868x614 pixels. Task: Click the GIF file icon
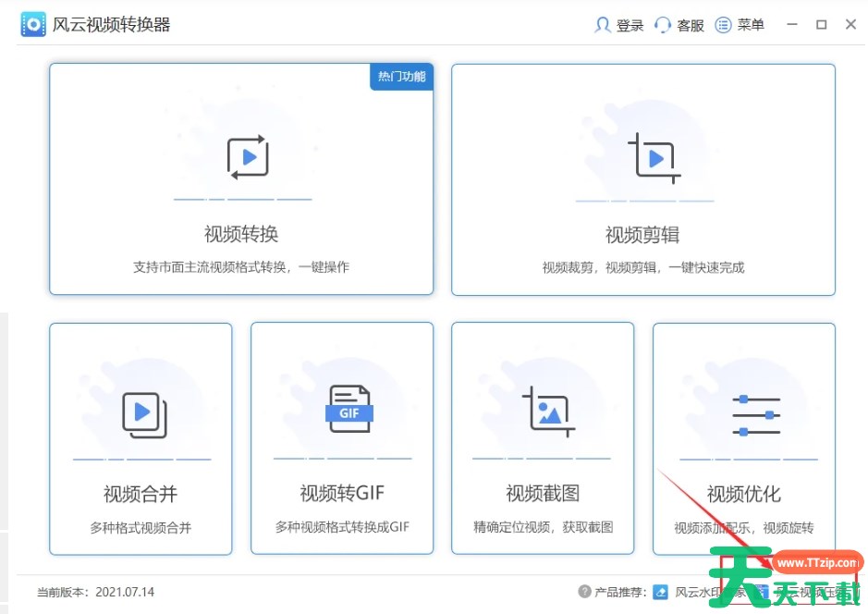[348, 409]
